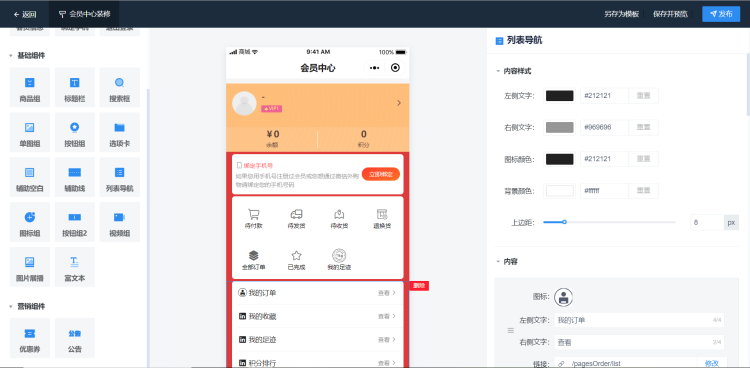Click the mini-program circular target icon

pyautogui.click(x=395, y=68)
